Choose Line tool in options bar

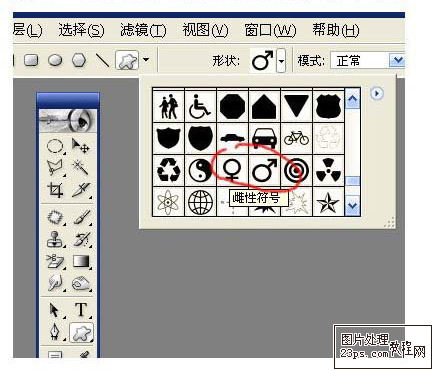(102, 61)
